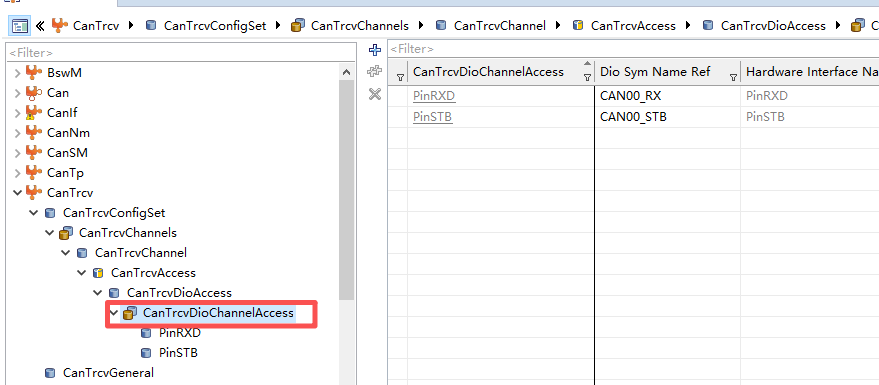Viewport: 879px width, 385px height.
Task: Toggle the tree view icon in breadcrumb bar
Action: [20, 26]
